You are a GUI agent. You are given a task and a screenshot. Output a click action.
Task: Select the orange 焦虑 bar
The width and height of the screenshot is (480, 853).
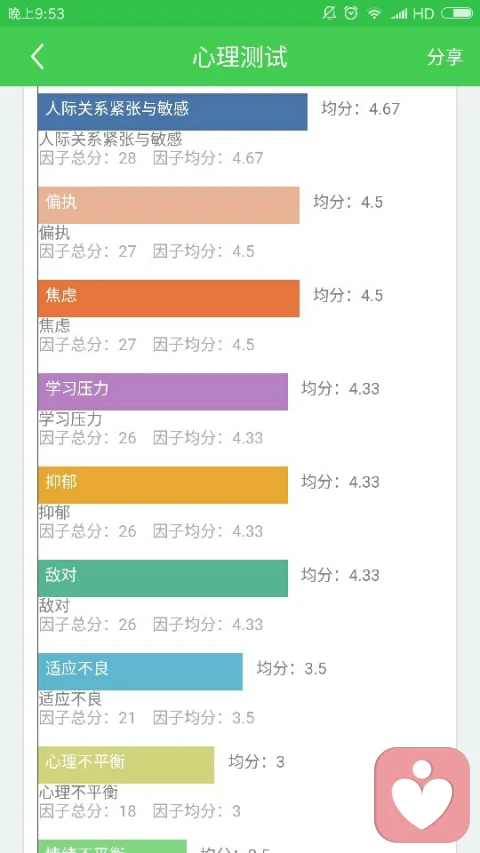(x=169, y=298)
